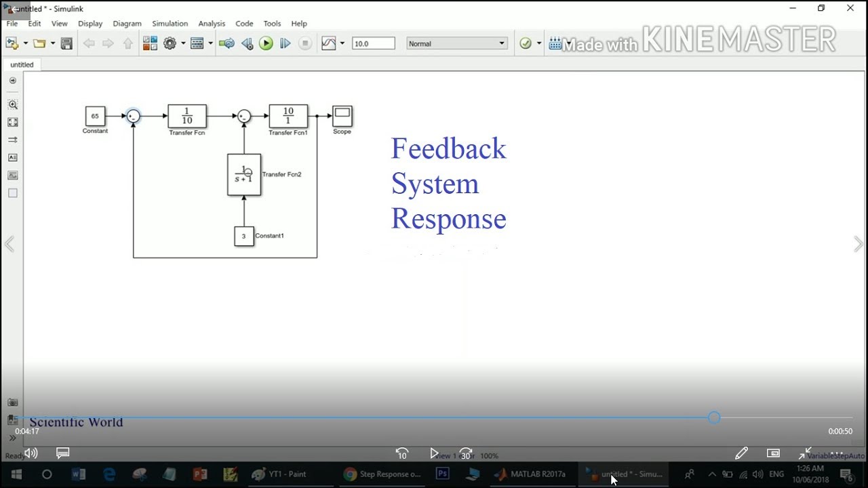Open the Tools menu
868x488 pixels.
(x=272, y=23)
